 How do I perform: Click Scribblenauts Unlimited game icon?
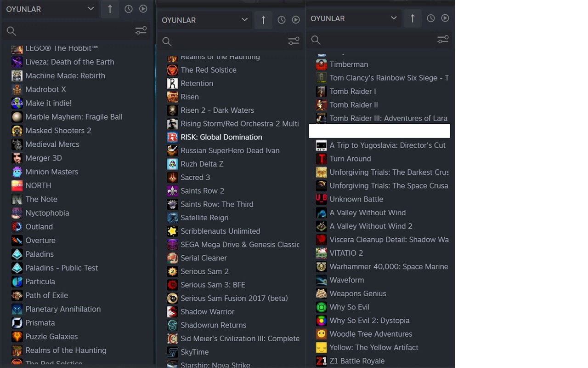(172, 231)
